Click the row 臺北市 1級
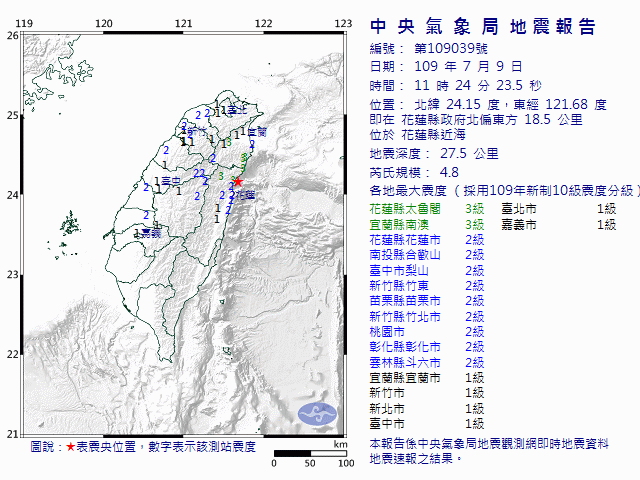 point(559,209)
